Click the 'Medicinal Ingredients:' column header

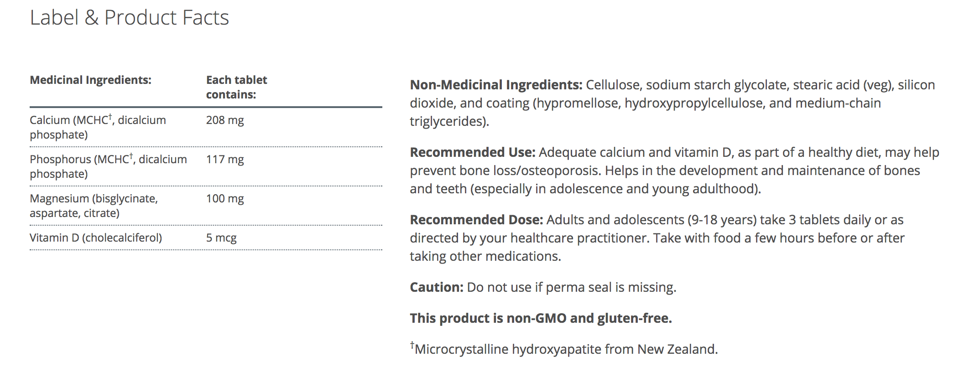click(x=90, y=80)
